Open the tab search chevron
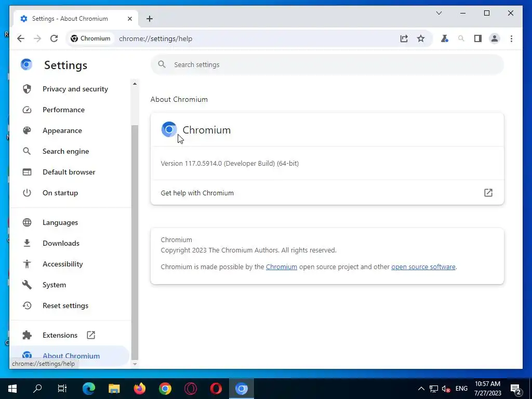This screenshot has height=399, width=532. 438,13
